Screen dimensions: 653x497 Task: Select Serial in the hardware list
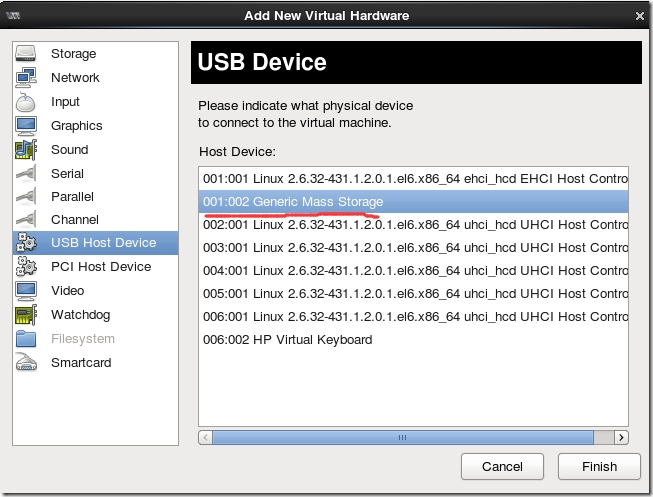pos(67,174)
